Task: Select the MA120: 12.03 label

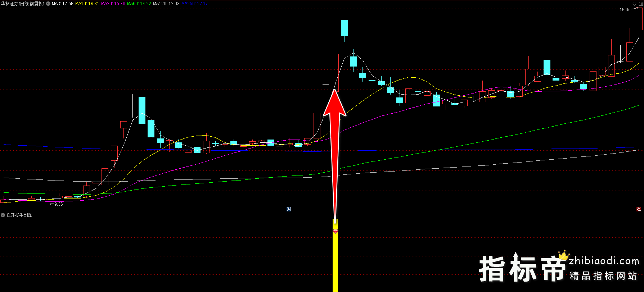Action: [166, 4]
